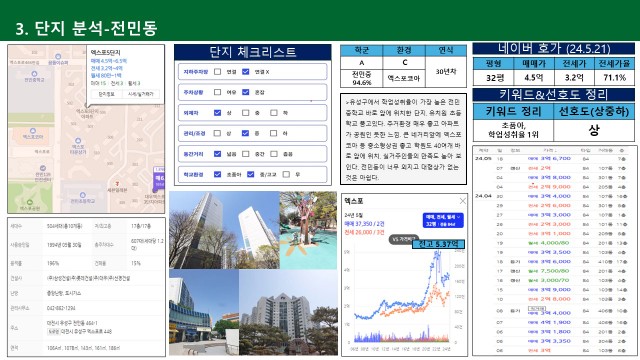Check the 주차상황 여유 checkbox
Viewport: 640px width, 360px height.
coord(218,92)
